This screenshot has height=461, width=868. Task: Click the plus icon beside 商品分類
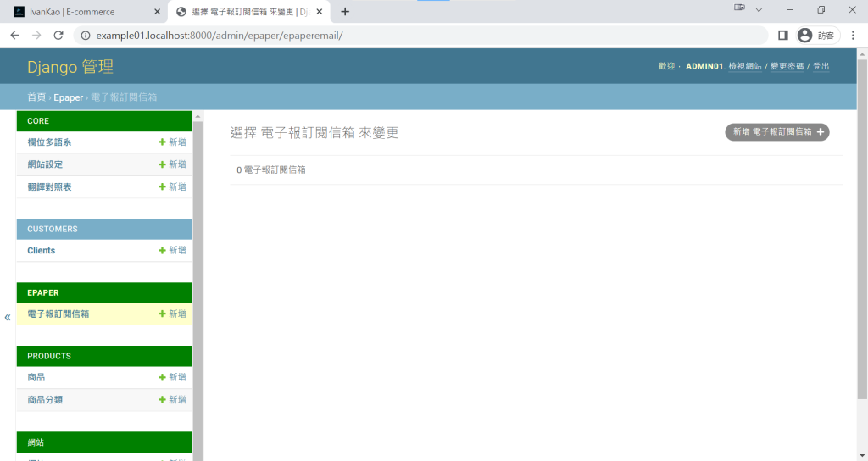[x=162, y=400]
